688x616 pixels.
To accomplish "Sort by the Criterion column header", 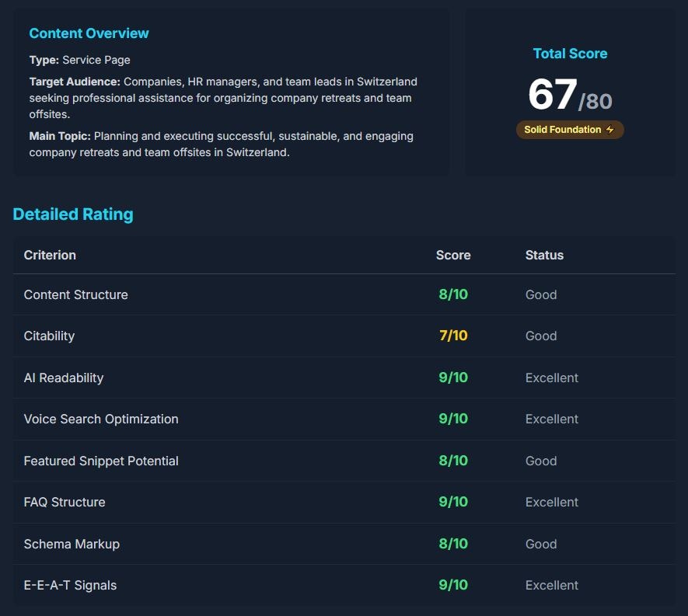I will click(x=50, y=255).
